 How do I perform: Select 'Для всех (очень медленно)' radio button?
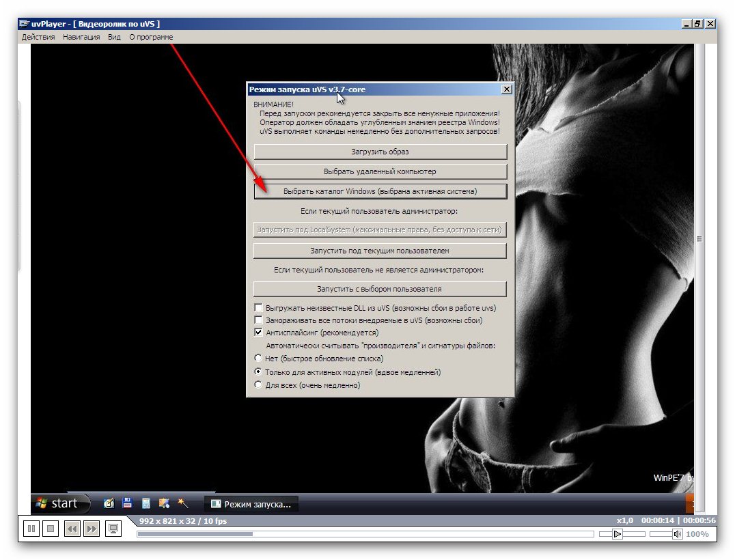[258, 384]
